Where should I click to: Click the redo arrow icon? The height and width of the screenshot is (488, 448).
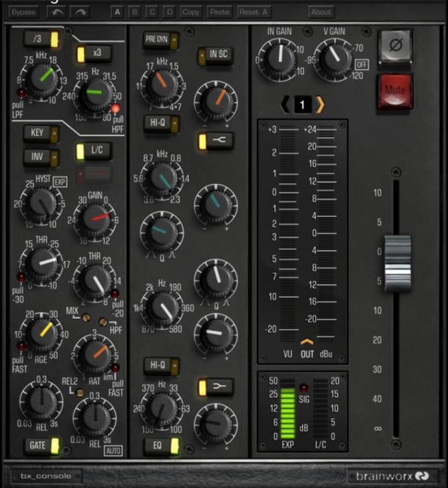[80, 12]
